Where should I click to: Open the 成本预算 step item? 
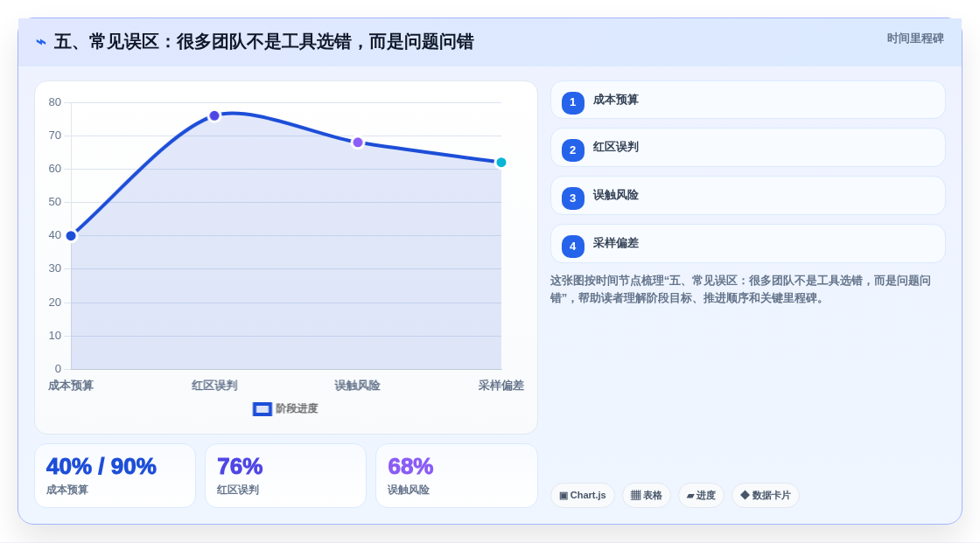[747, 100]
